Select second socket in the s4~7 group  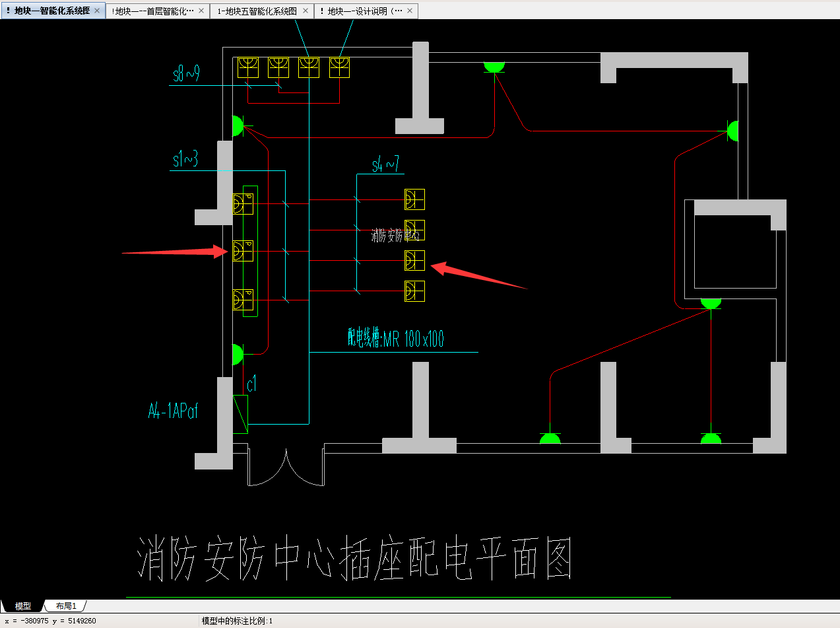coord(414,230)
